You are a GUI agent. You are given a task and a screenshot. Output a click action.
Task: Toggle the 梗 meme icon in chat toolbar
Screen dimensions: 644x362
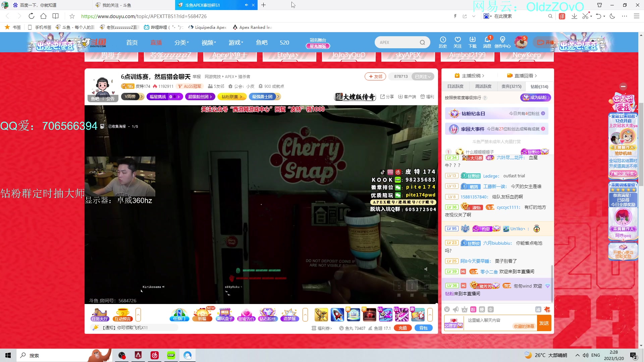point(482,309)
